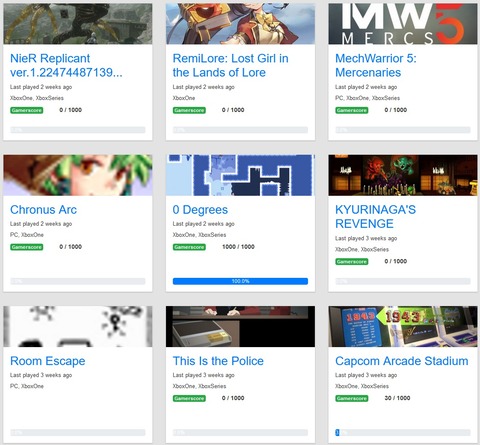Click the KYURINAGA'S REVENGE cover image
480x445 pixels.
click(403, 175)
